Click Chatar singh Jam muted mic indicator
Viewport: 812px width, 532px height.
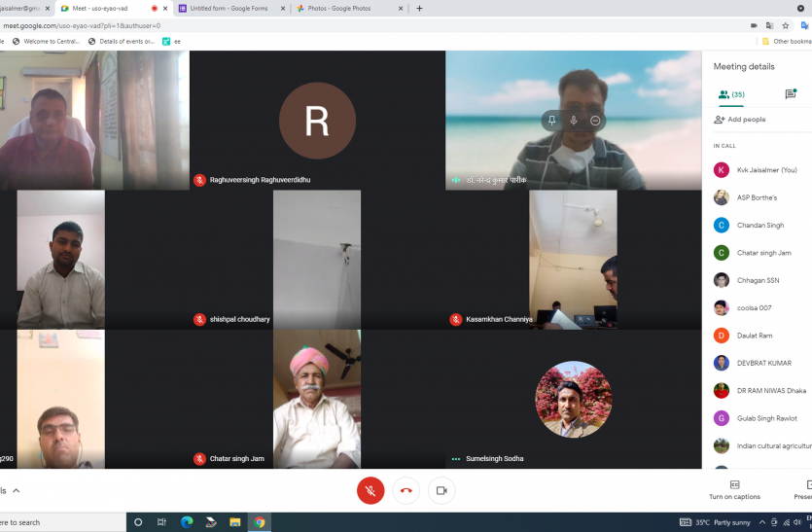[x=199, y=459]
